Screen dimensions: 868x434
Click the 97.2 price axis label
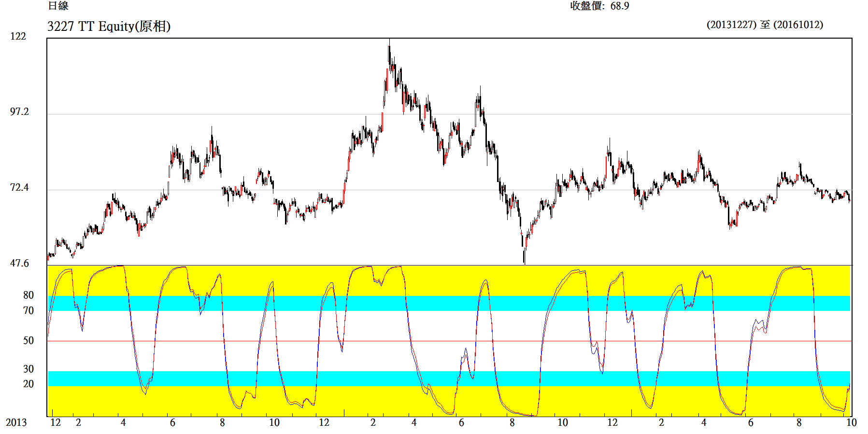click(x=19, y=112)
